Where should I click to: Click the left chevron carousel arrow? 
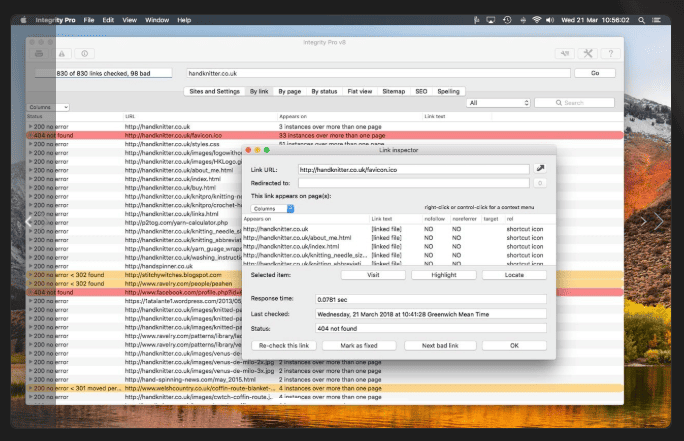pyautogui.click(x=29, y=222)
